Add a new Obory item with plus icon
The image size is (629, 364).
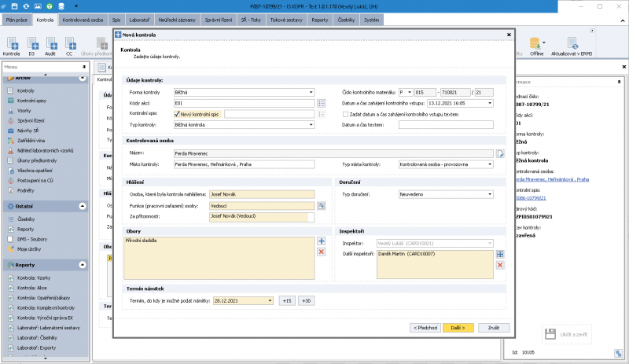[322, 241]
